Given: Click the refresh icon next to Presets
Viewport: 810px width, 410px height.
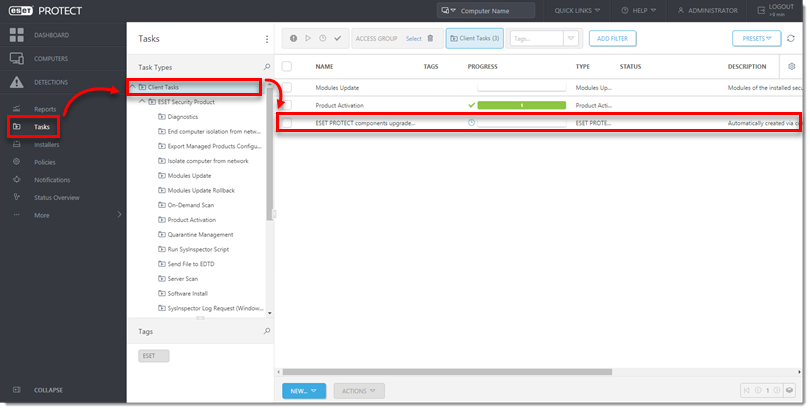Looking at the screenshot, I should point(791,39).
